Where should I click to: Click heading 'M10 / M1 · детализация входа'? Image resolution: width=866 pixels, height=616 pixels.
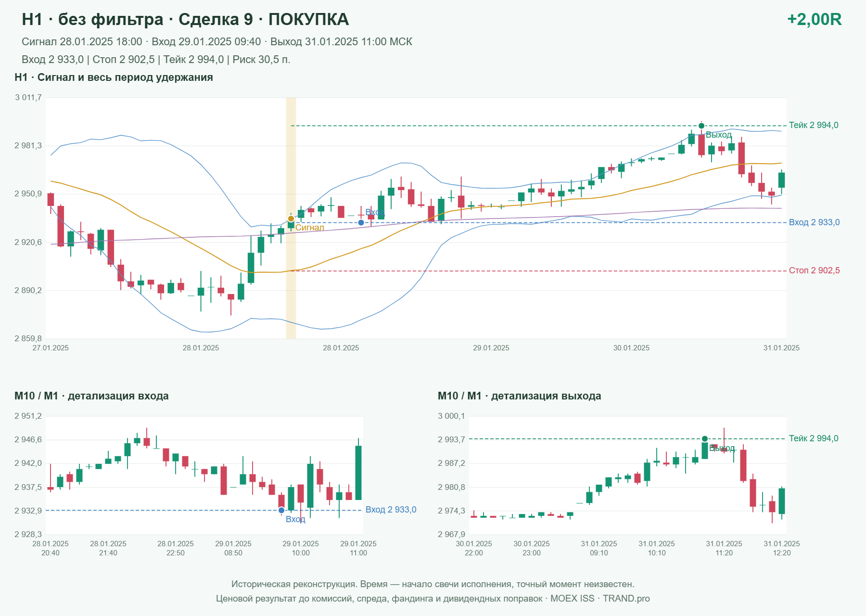pos(91,396)
